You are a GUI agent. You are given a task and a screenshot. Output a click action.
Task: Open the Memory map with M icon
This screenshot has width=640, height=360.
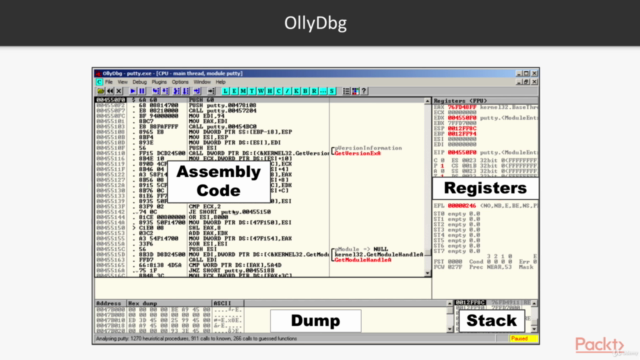pos(243,91)
